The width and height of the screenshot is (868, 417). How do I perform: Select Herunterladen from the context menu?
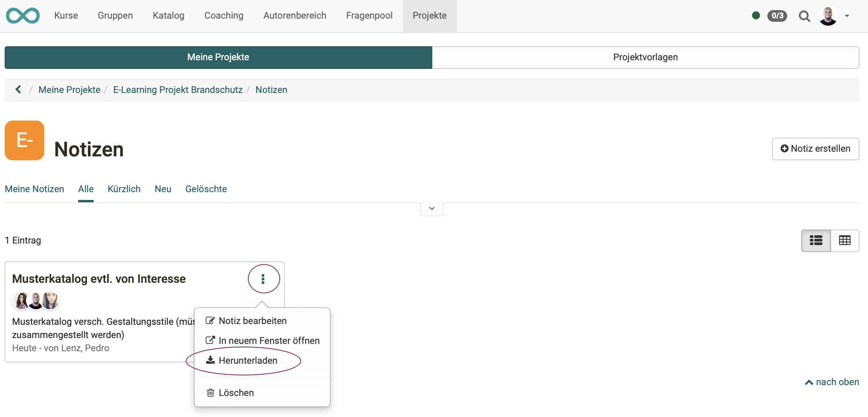tap(248, 361)
